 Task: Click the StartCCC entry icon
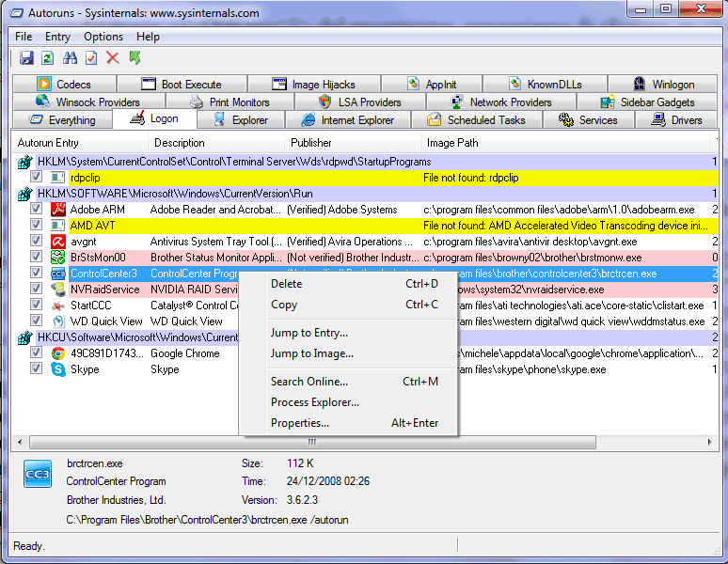(58, 305)
